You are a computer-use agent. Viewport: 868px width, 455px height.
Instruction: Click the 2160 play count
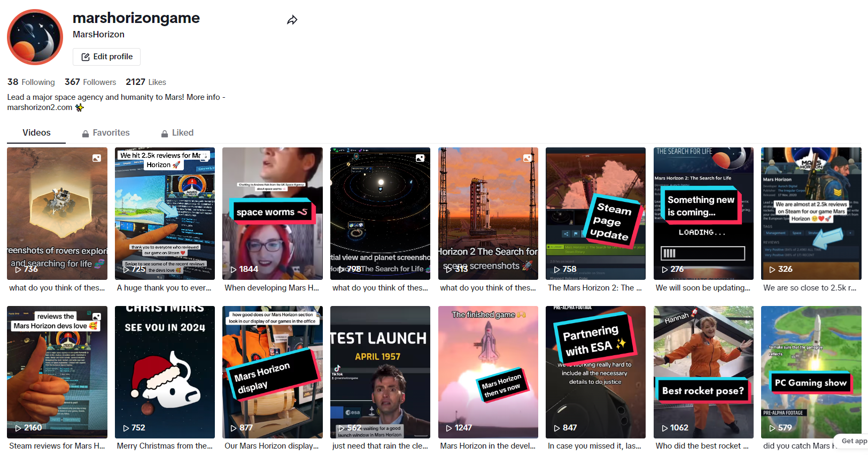(x=28, y=428)
